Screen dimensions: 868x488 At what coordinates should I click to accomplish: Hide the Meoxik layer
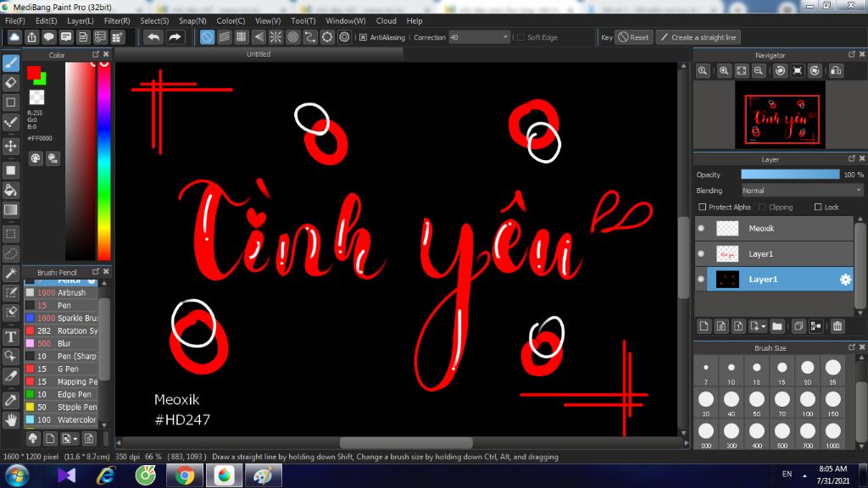click(x=701, y=229)
